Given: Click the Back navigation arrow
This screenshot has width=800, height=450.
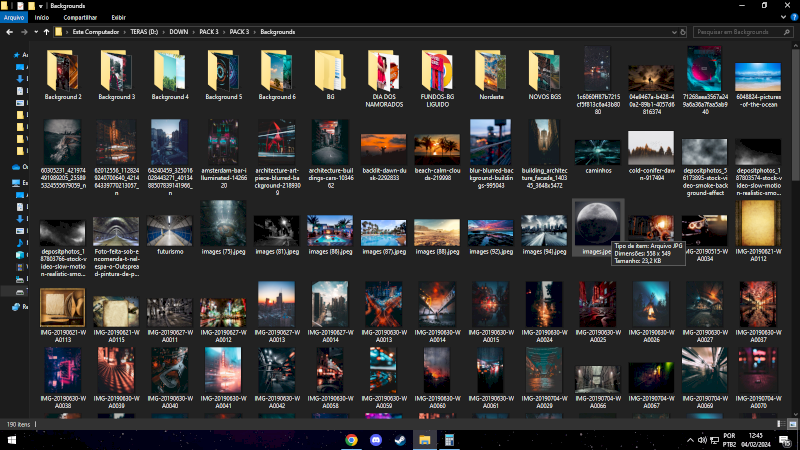Looking at the screenshot, I should coord(9,32).
